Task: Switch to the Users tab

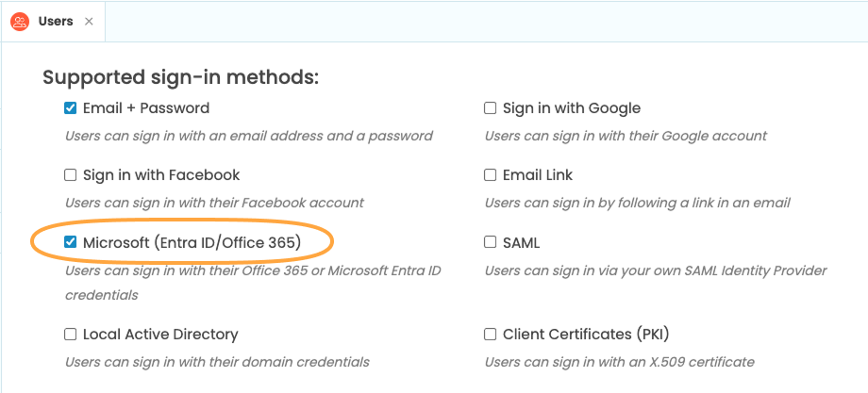Action: click(x=56, y=21)
